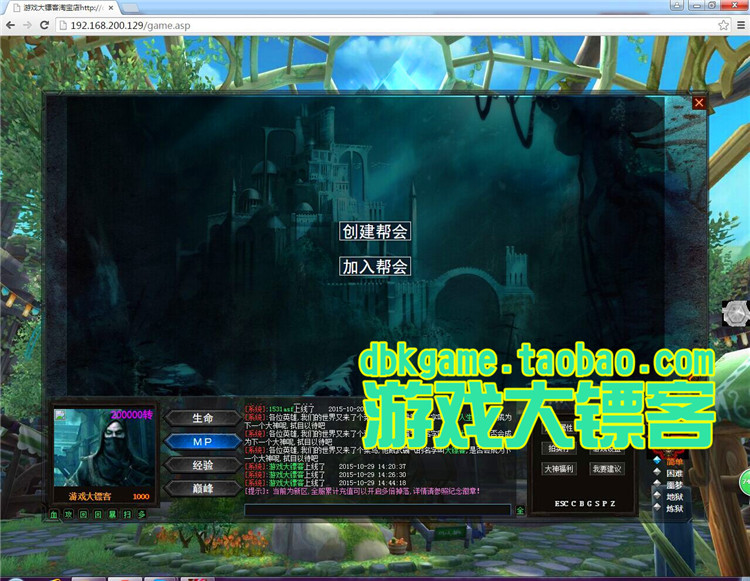
Task: Focus the chat message input box
Action: [377, 510]
